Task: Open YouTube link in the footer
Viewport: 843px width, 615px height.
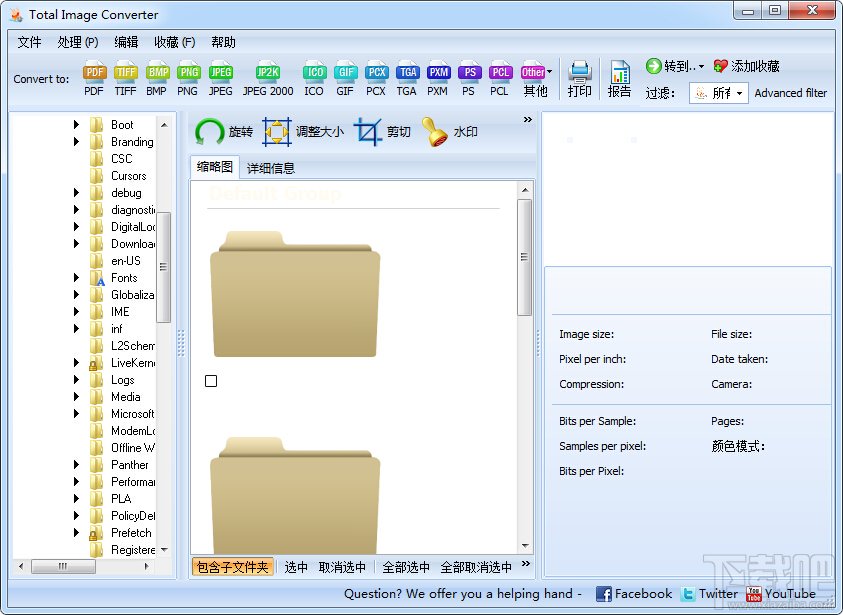Action: [781, 593]
